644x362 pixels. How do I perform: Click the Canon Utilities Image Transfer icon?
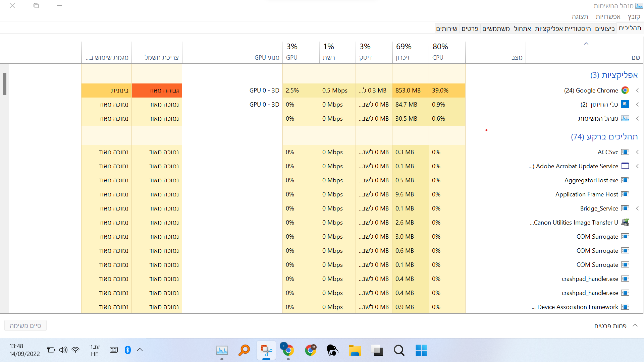(625, 222)
